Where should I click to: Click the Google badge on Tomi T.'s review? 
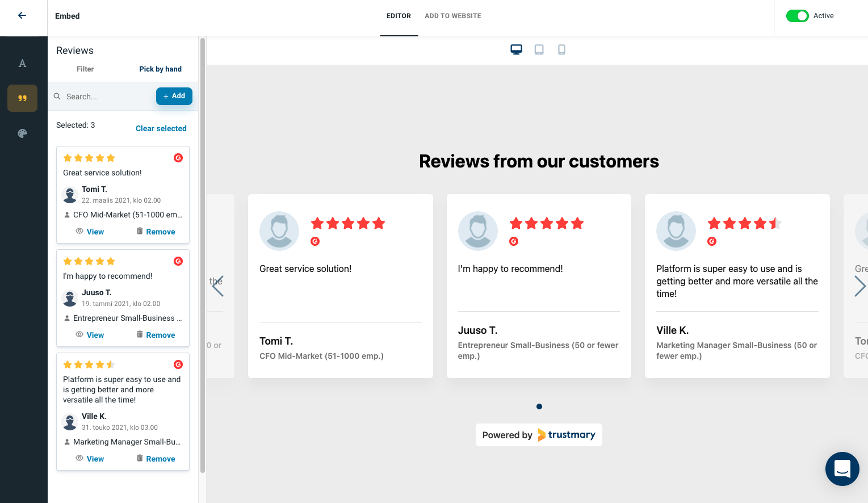178,158
